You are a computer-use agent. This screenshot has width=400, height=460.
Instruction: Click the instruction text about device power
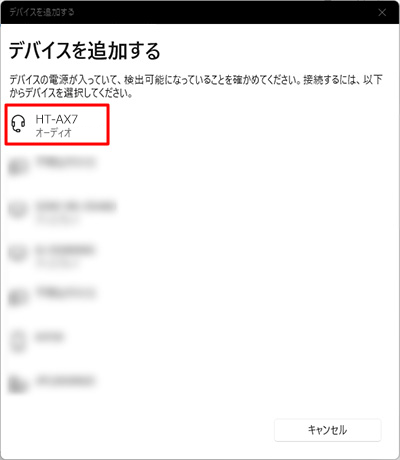click(x=196, y=86)
